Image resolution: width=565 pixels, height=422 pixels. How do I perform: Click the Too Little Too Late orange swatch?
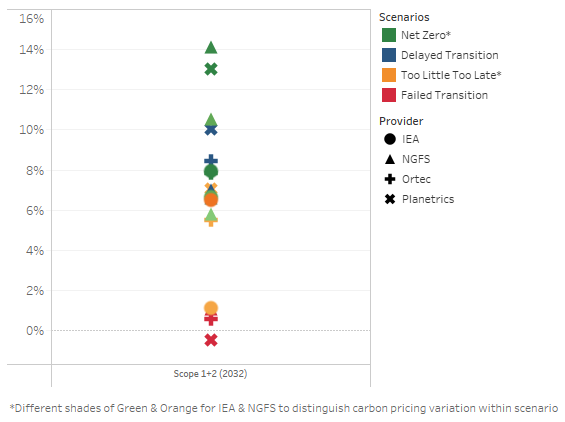pyautogui.click(x=389, y=75)
